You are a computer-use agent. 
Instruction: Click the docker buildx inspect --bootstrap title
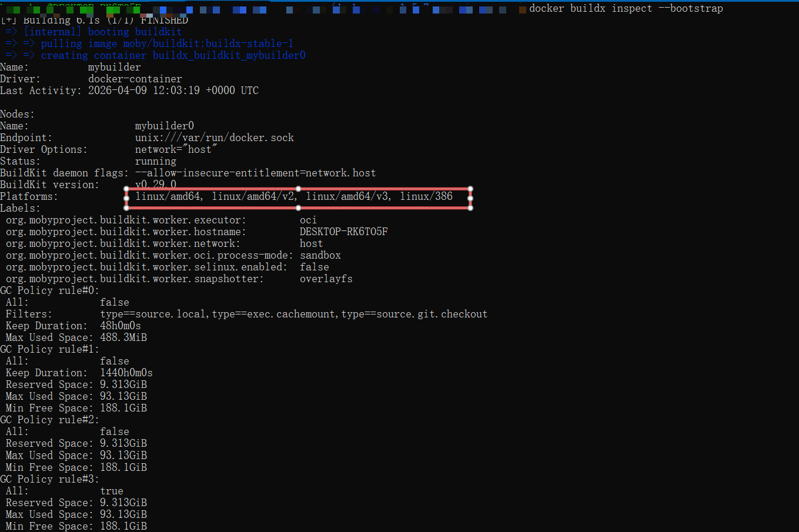pyautogui.click(x=625, y=8)
